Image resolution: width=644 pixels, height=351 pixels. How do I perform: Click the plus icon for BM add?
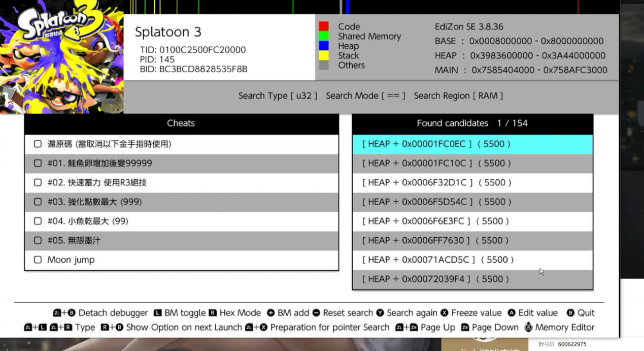pyautogui.click(x=270, y=313)
